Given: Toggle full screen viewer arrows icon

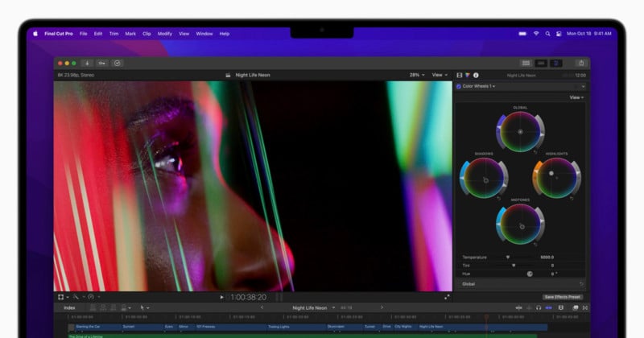Looking at the screenshot, I should point(447,297).
